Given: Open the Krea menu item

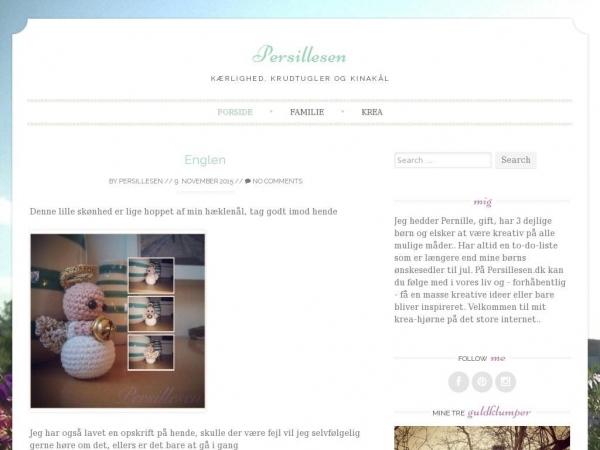Looking at the screenshot, I should click(372, 112).
